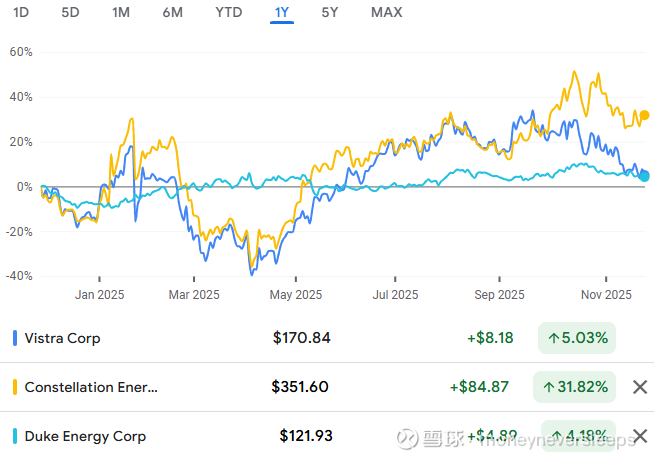Click the yellow endpoint dot on chart

click(x=644, y=116)
